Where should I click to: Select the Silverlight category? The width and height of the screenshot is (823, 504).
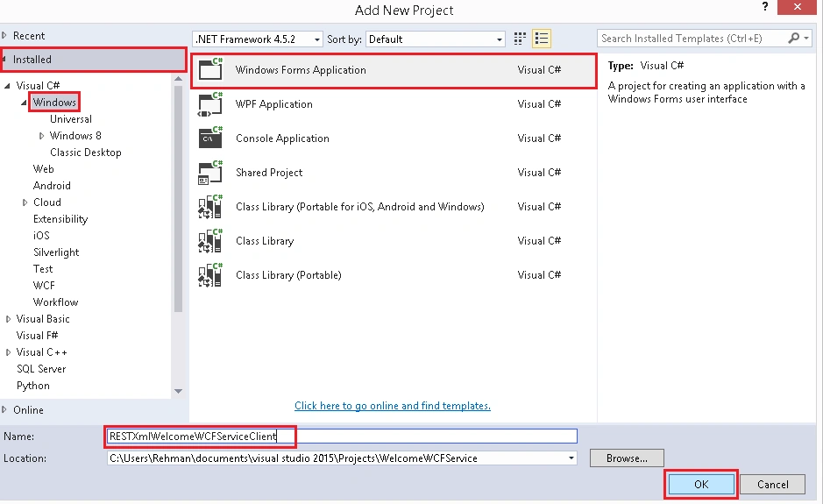pos(56,252)
